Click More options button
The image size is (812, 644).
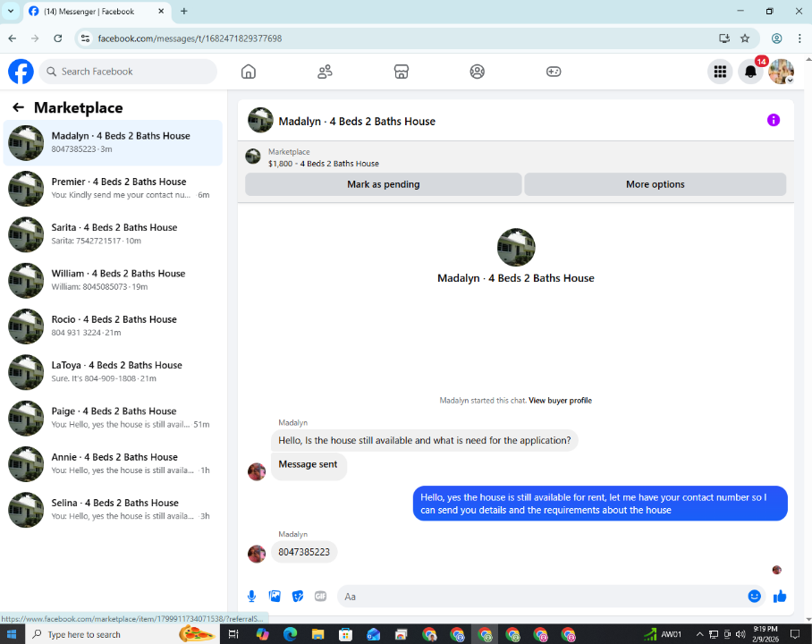click(x=656, y=184)
